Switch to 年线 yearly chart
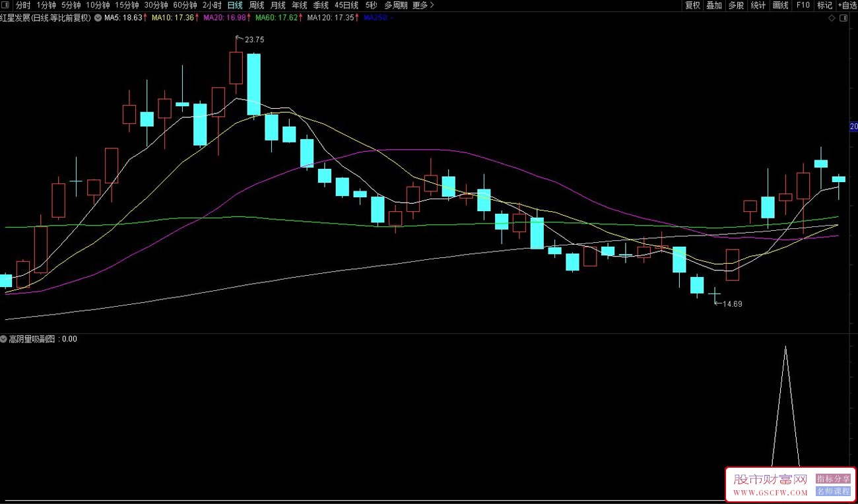Image resolution: width=858 pixels, height=504 pixels. 300,5
